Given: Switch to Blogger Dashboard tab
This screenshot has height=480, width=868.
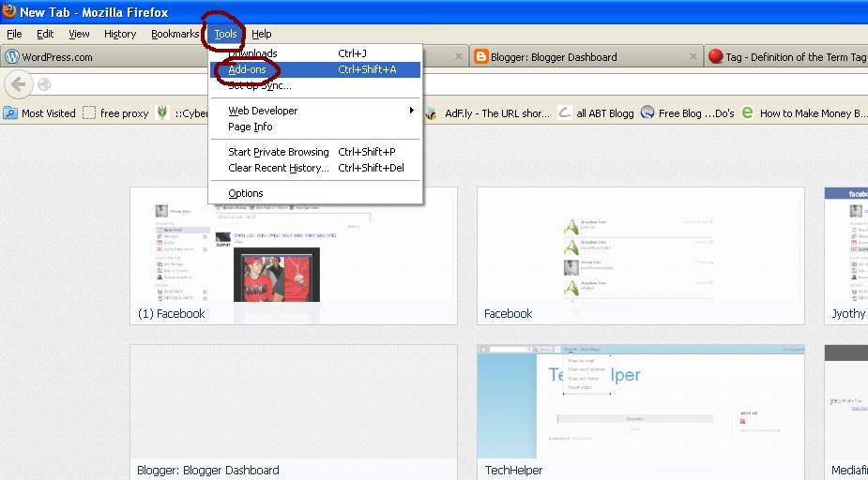Looking at the screenshot, I should coord(586,56).
